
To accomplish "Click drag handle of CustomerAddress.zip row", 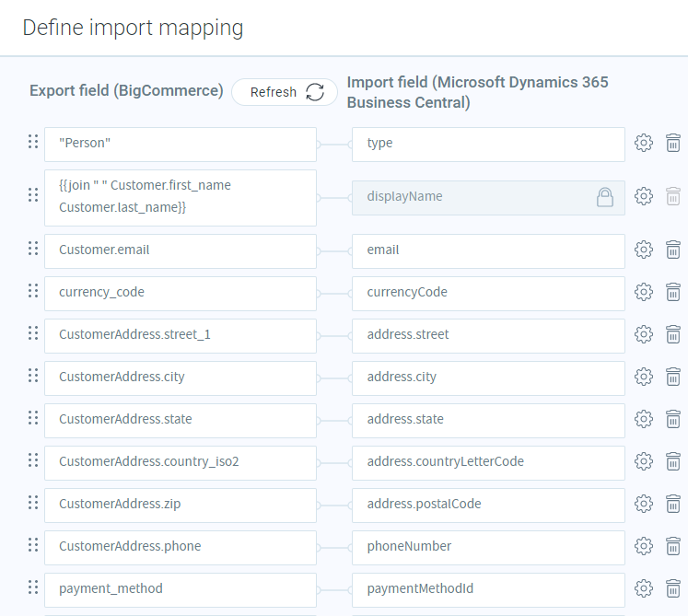I will [33, 503].
